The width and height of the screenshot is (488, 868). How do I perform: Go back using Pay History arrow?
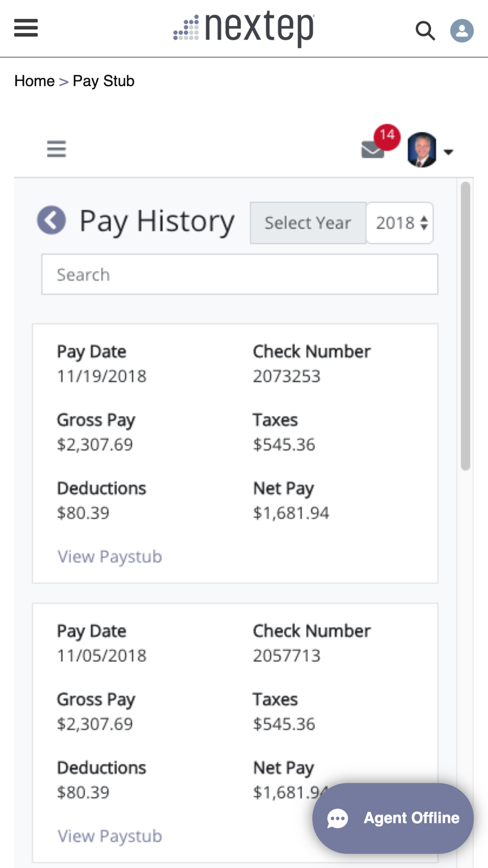point(51,220)
